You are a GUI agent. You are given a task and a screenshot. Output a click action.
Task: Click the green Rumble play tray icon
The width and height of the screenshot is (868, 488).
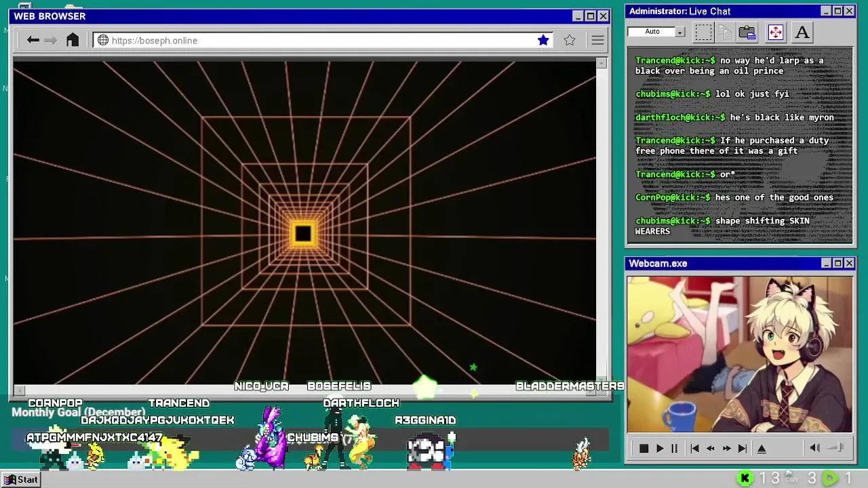830,479
